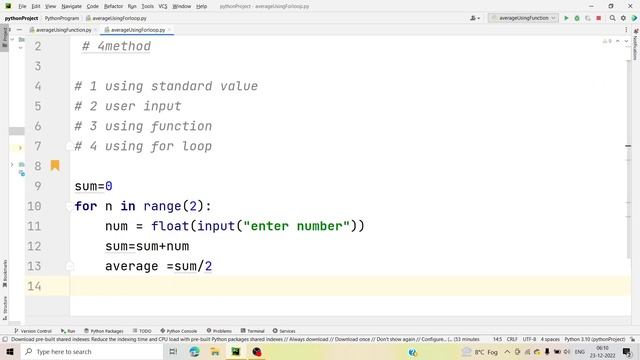Open the Edit menu
640x360 pixels.
36,6
